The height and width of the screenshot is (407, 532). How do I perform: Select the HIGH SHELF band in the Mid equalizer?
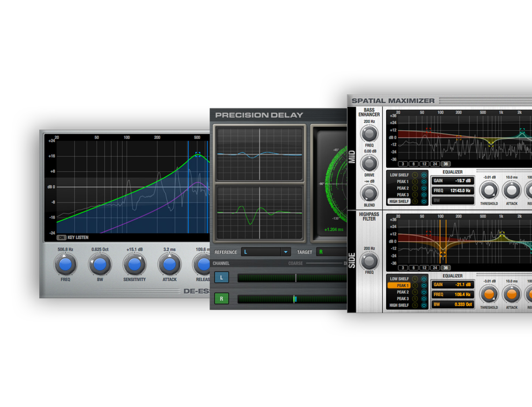click(398, 201)
